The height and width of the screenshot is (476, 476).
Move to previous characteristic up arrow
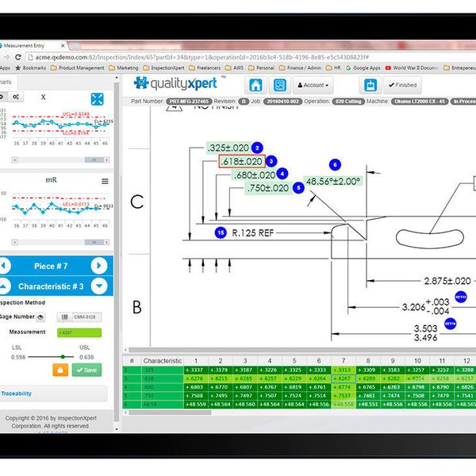pos(4,286)
